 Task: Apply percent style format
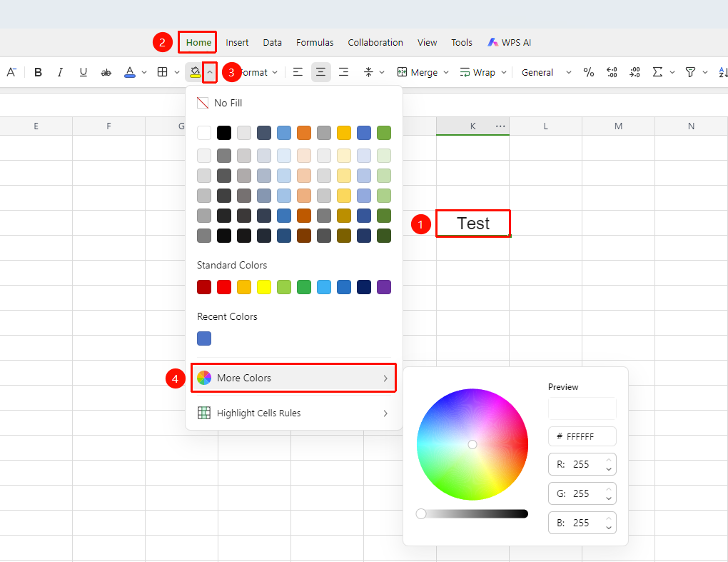coord(589,72)
